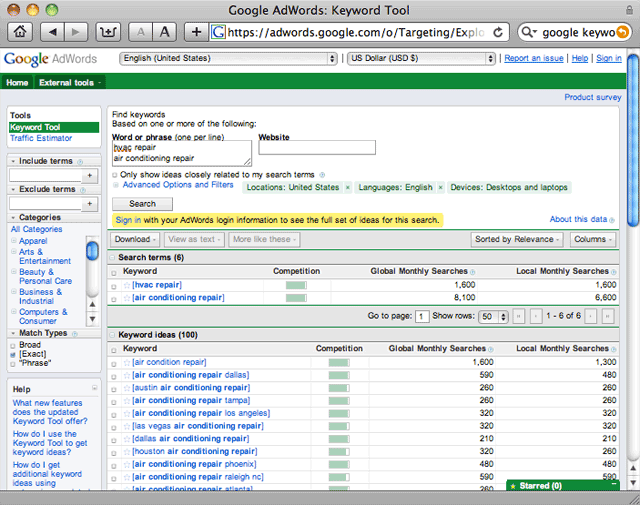Screen dimensions: 640x505
Task: Remove the Locations: United States filter
Action: 348,187
